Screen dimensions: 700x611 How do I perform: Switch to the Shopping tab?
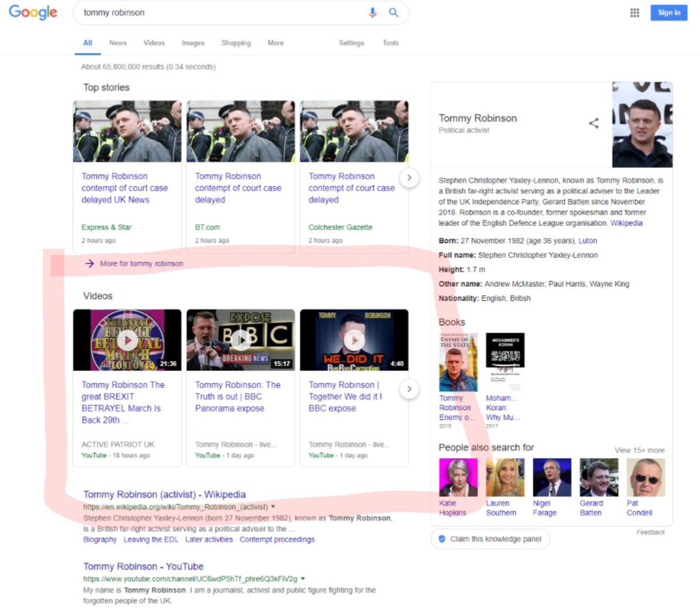(236, 43)
